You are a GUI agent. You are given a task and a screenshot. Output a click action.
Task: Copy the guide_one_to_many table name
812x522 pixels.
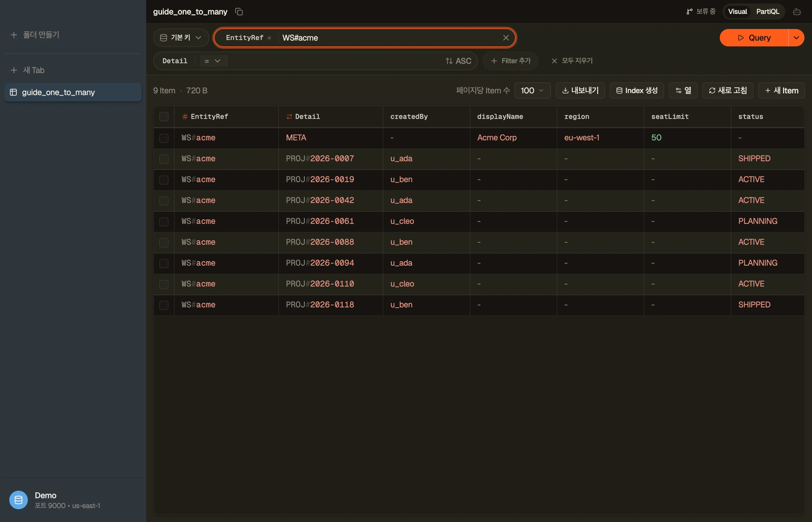point(239,12)
